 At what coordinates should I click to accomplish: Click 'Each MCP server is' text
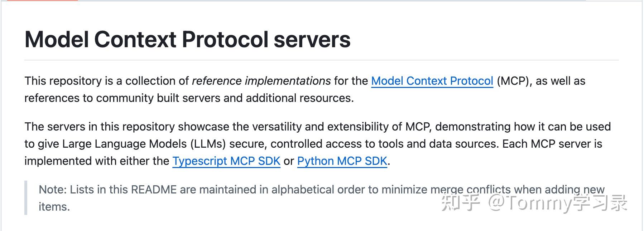[x=552, y=144]
